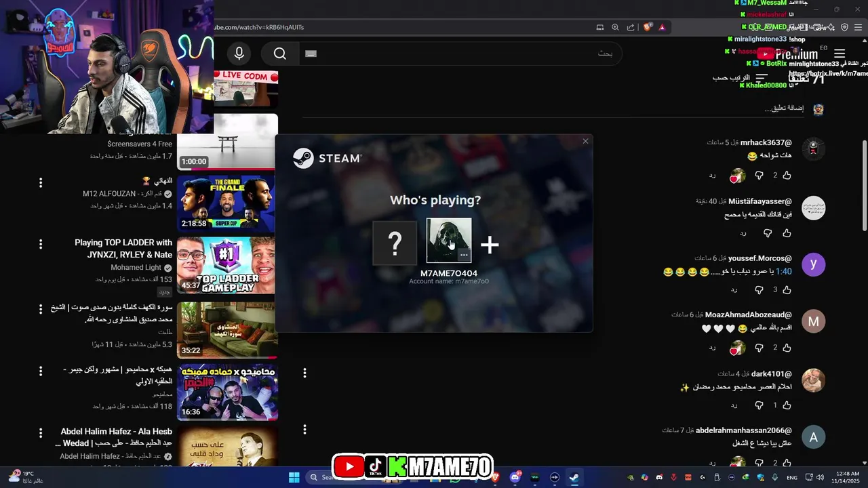The height and width of the screenshot is (488, 868).
Task: Reply to the @youssef.Morcos comment
Action: [734, 290]
